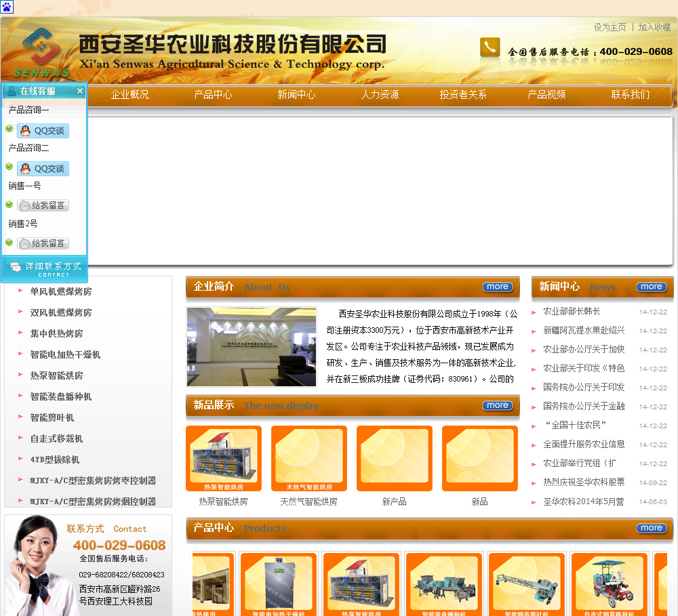678x616 pixels.
Task: Open 天然气智能烘房 new product thumbnail
Action: coord(309,459)
